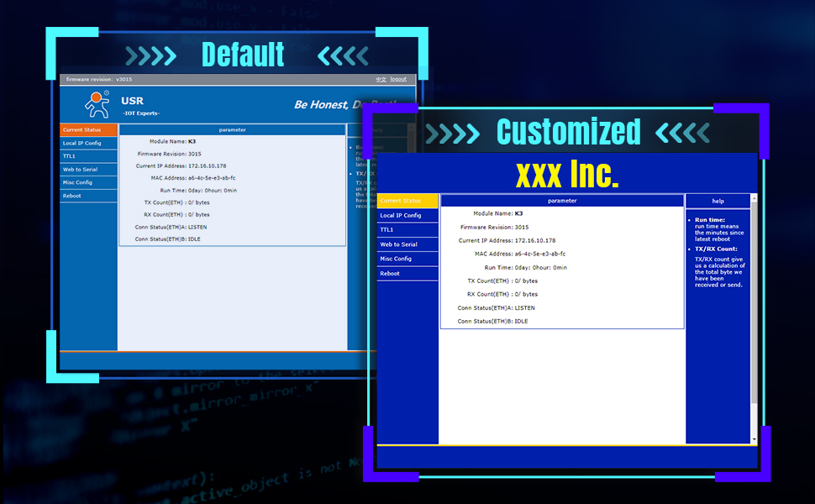Viewport: 815px width, 504px height.
Task: Open Current Status in Customized window menu
Action: 407,201
